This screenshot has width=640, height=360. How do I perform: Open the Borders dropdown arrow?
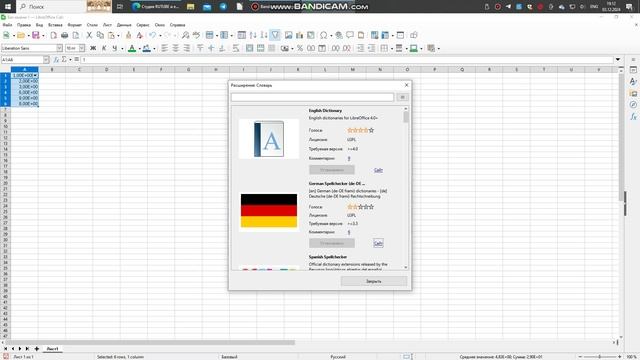click(x=392, y=48)
